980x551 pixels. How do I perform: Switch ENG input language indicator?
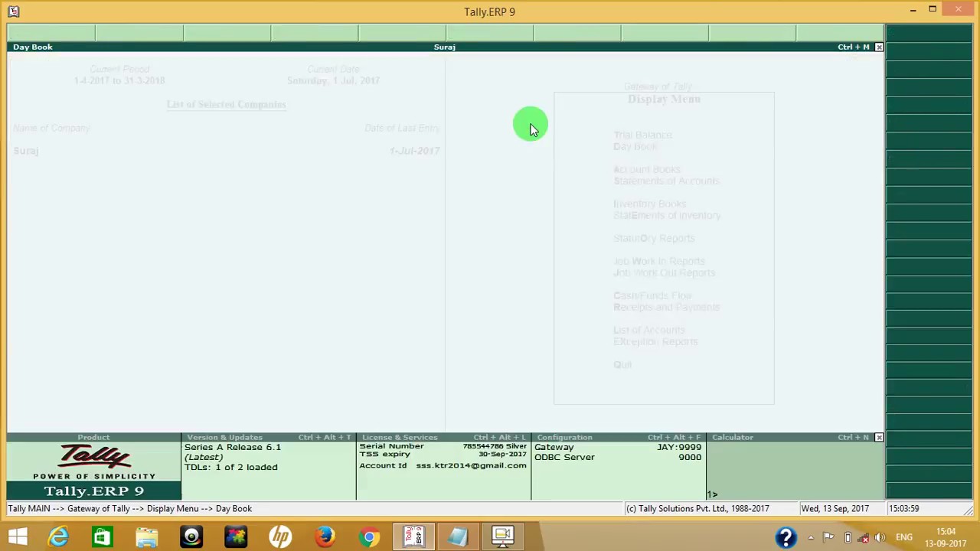coord(904,537)
